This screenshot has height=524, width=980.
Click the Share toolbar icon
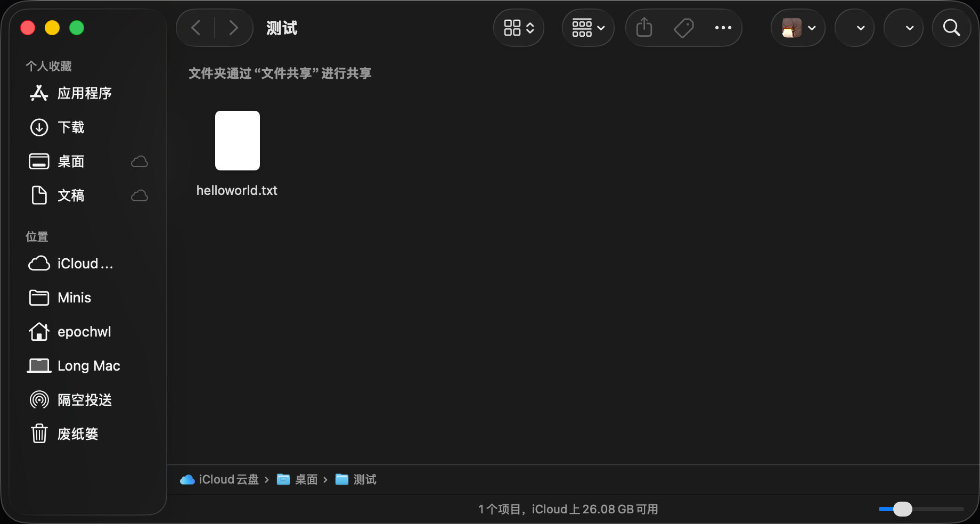click(644, 28)
